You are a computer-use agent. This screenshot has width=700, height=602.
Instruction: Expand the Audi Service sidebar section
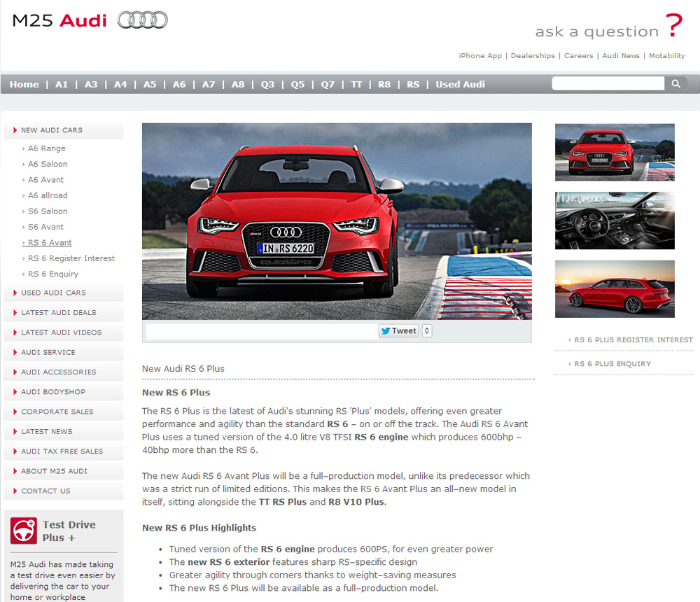[48, 352]
